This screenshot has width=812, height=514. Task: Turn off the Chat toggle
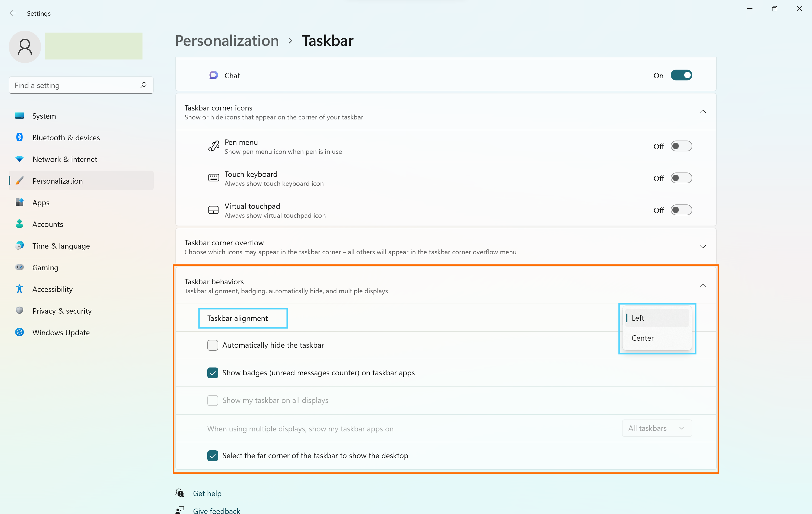[681, 75]
